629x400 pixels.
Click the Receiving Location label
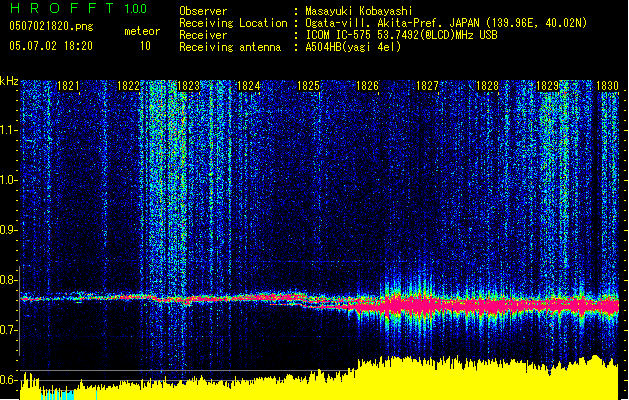click(x=233, y=23)
